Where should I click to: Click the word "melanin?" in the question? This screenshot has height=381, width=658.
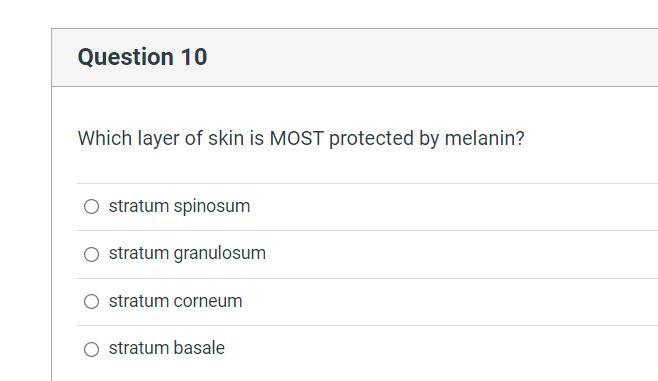pyautogui.click(x=484, y=138)
